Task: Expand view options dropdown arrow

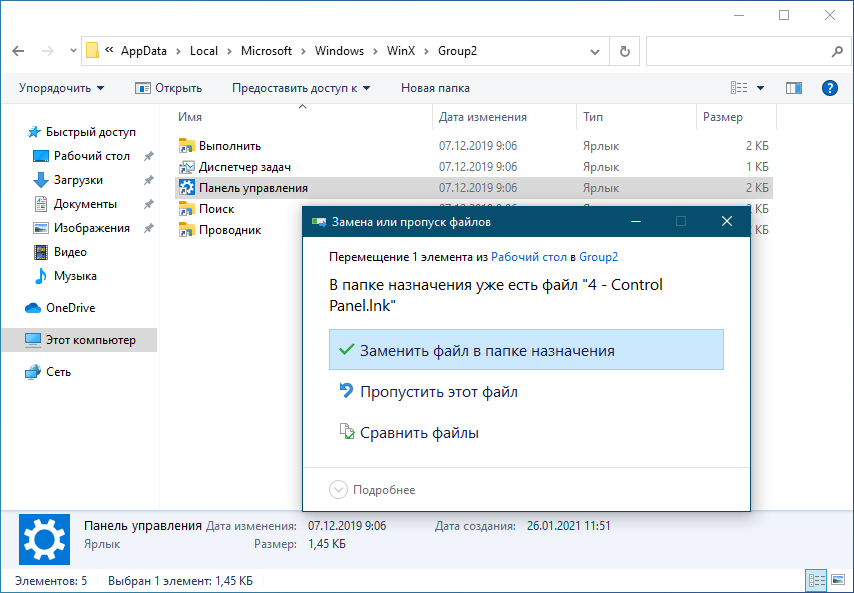Action: (760, 88)
